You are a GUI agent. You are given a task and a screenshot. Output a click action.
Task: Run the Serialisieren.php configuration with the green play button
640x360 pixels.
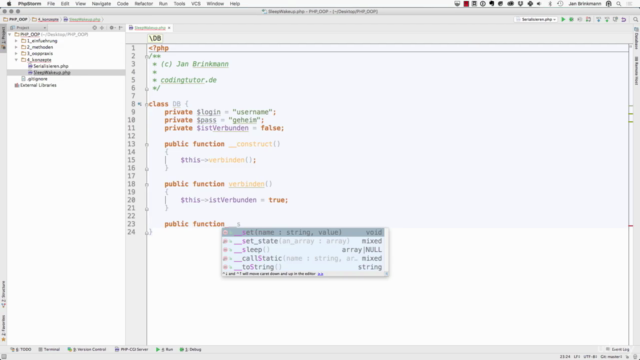pos(563,19)
